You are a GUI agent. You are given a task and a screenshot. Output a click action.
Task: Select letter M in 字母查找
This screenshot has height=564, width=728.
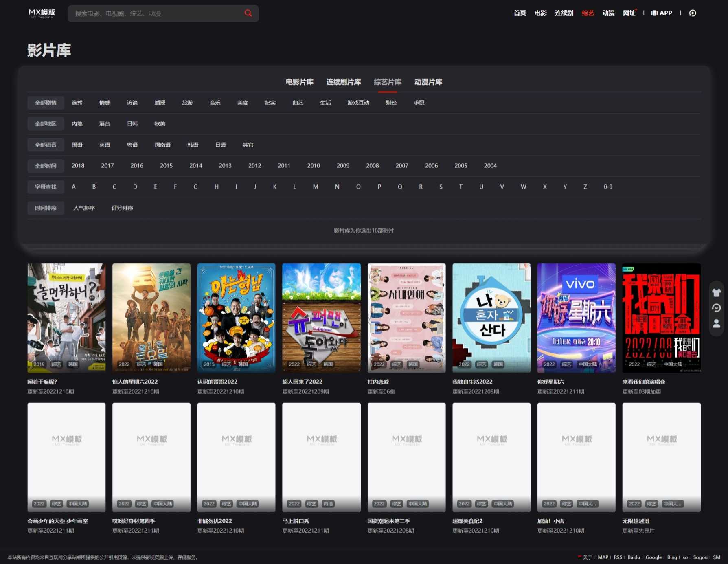[316, 187]
